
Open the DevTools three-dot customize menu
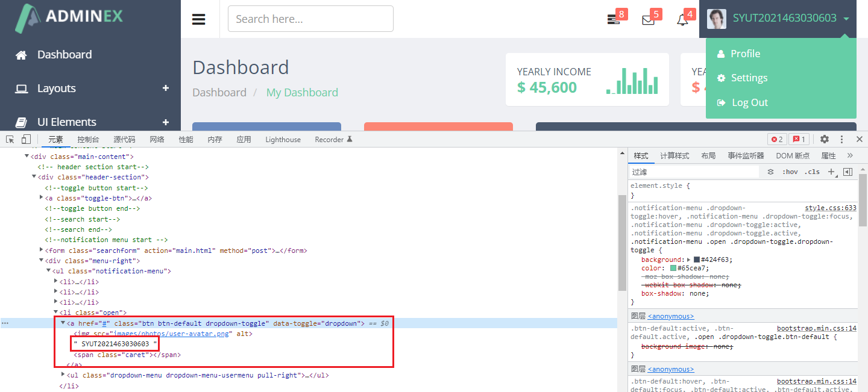pyautogui.click(x=842, y=139)
